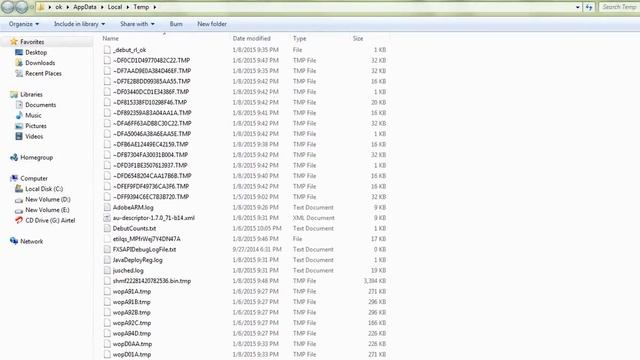Image resolution: width=640 pixels, height=360 pixels.
Task: Sort by the Size column header
Action: click(358, 38)
